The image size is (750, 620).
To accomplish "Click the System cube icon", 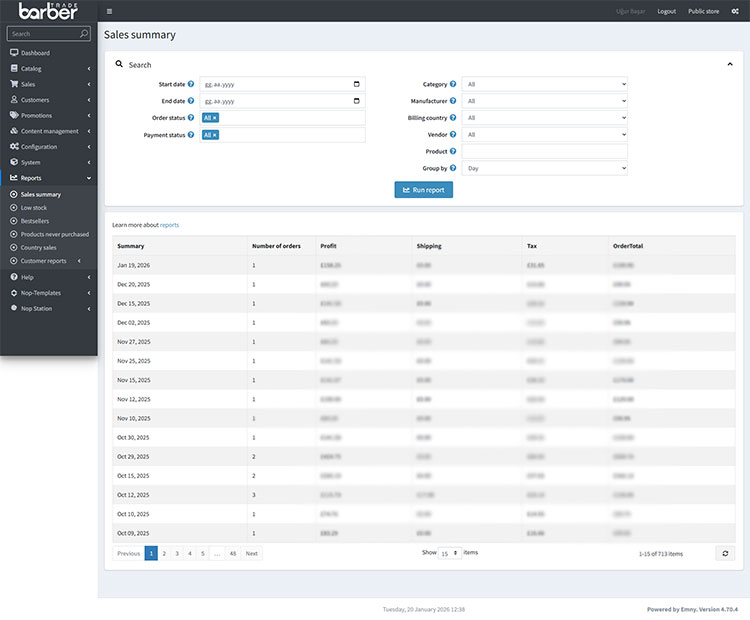I will click(x=14, y=162).
